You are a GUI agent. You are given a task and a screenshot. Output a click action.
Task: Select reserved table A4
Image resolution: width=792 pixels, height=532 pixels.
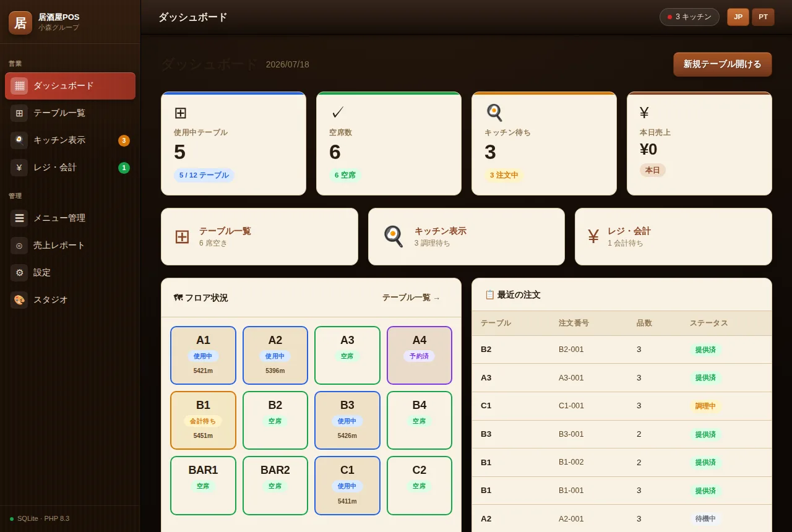click(420, 355)
